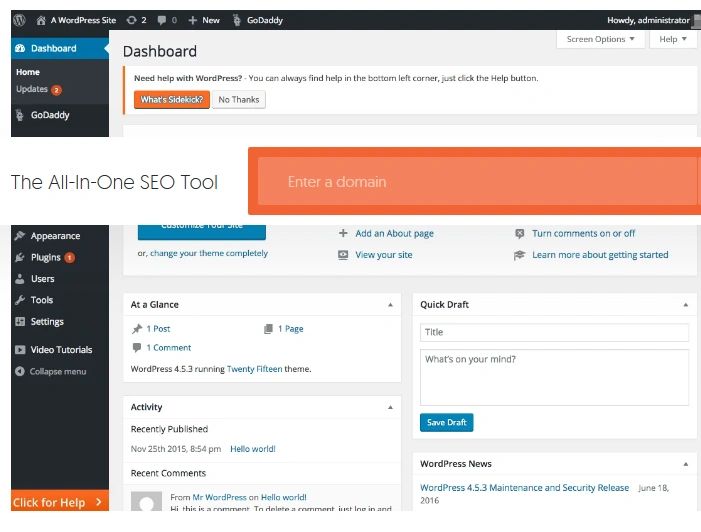Click the Enter a domain input field

pyautogui.click(x=479, y=181)
